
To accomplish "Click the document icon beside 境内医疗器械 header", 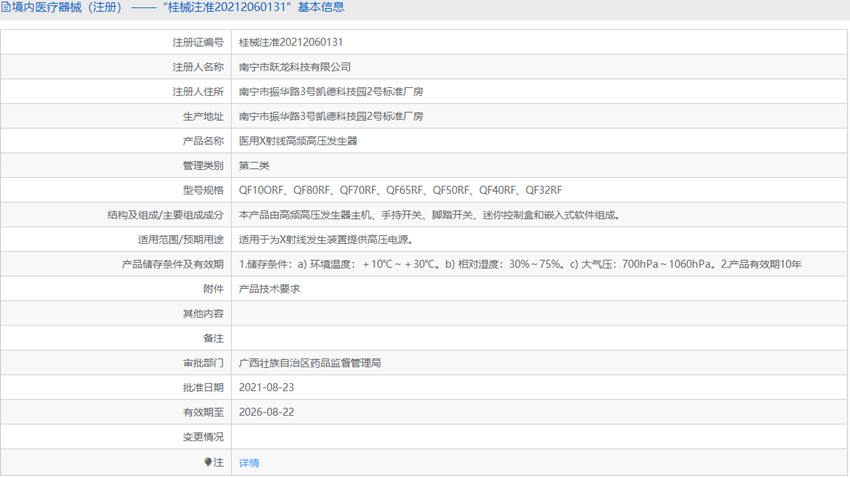I will tap(5, 7).
